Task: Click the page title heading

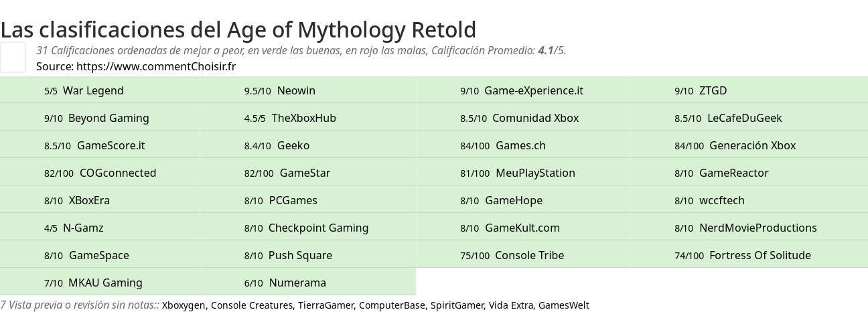Action: point(238,30)
